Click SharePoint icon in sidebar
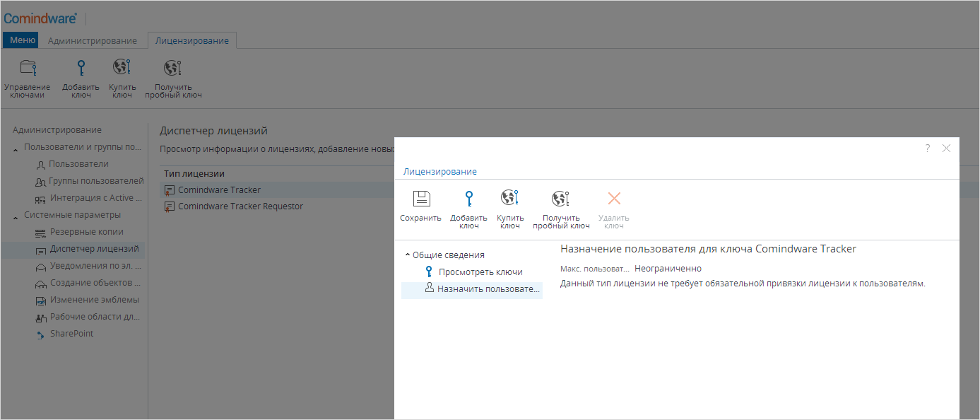Image resolution: width=980 pixels, height=420 pixels. 40,334
